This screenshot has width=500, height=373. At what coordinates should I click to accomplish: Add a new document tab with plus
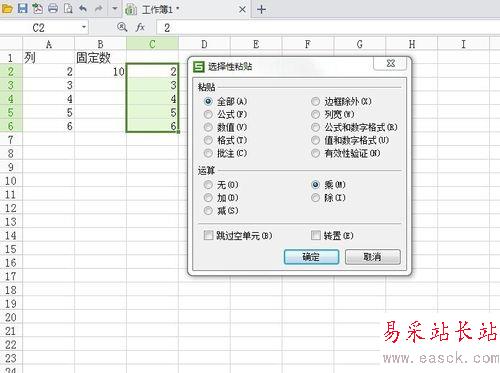click(261, 9)
